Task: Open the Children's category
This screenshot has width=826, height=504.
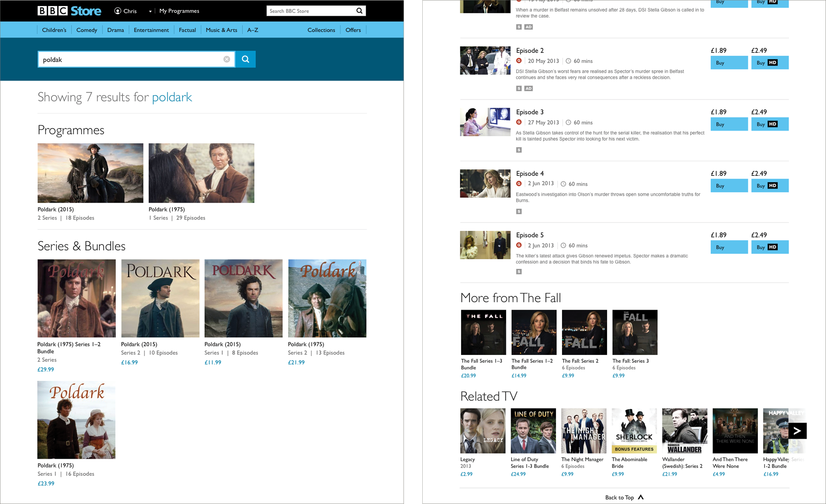Action: click(54, 30)
